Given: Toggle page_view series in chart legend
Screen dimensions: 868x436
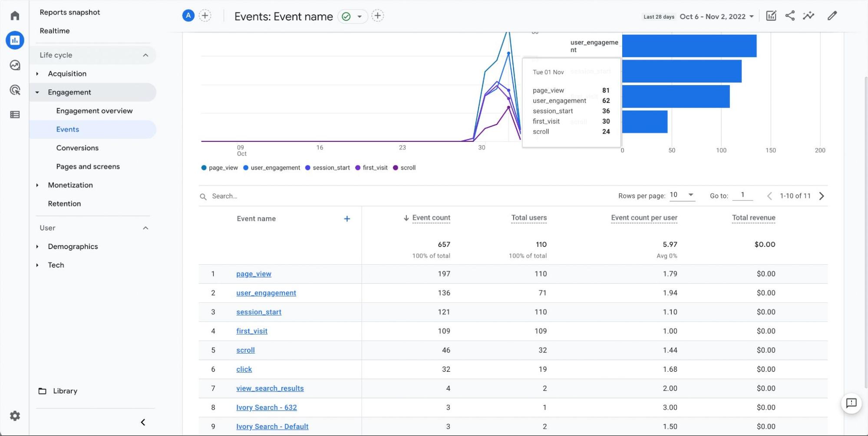Looking at the screenshot, I should pyautogui.click(x=219, y=168).
